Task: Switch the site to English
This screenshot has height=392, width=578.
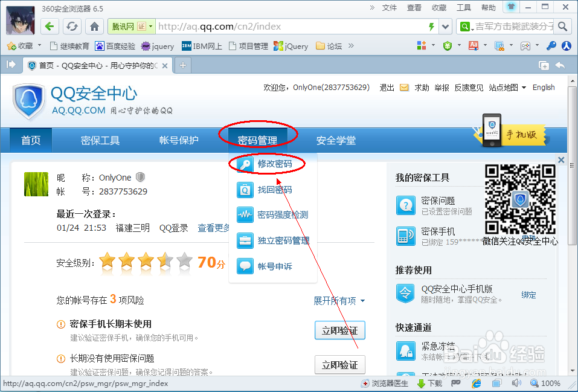Action: 544,88
